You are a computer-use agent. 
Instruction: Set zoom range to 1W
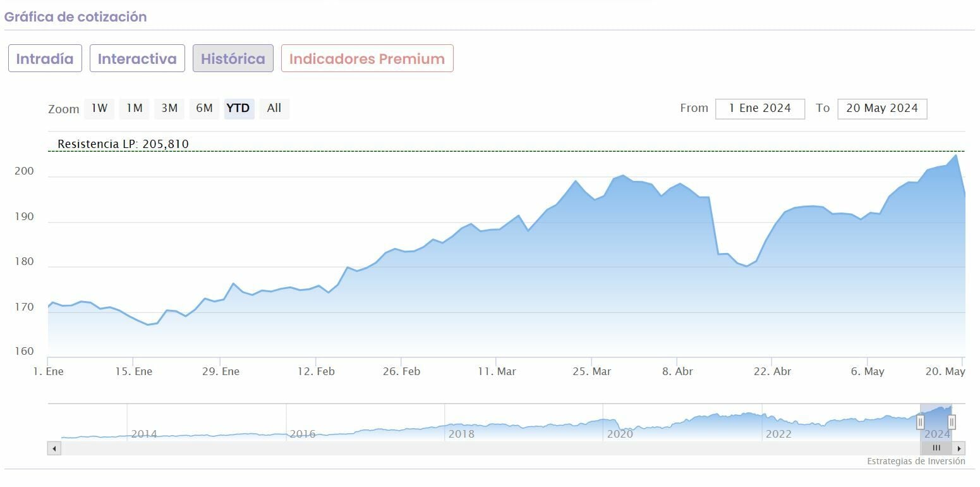99,108
